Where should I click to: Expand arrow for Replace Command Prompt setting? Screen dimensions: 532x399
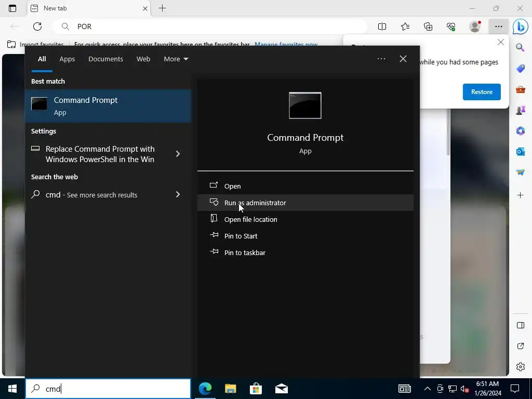178,154
